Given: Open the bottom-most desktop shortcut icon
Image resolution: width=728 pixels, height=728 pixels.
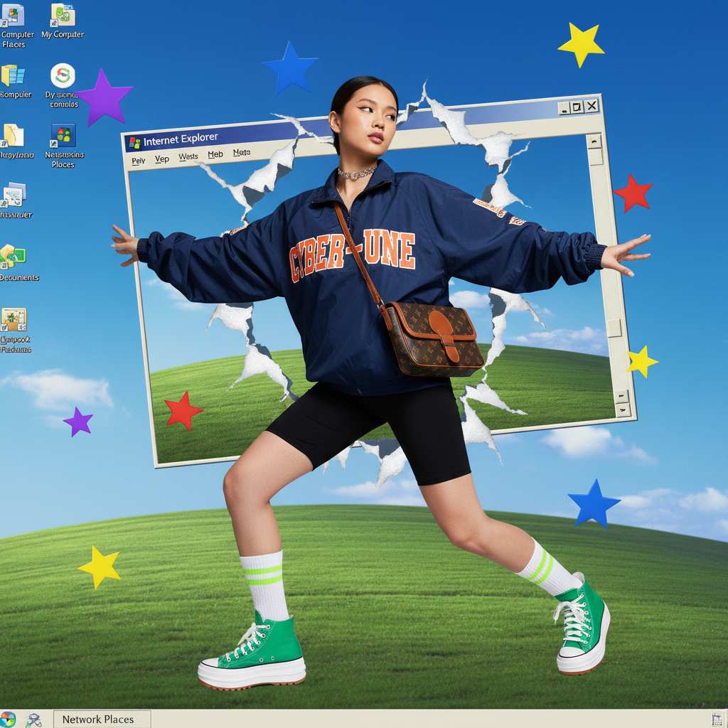Looking at the screenshot, I should click(x=14, y=320).
